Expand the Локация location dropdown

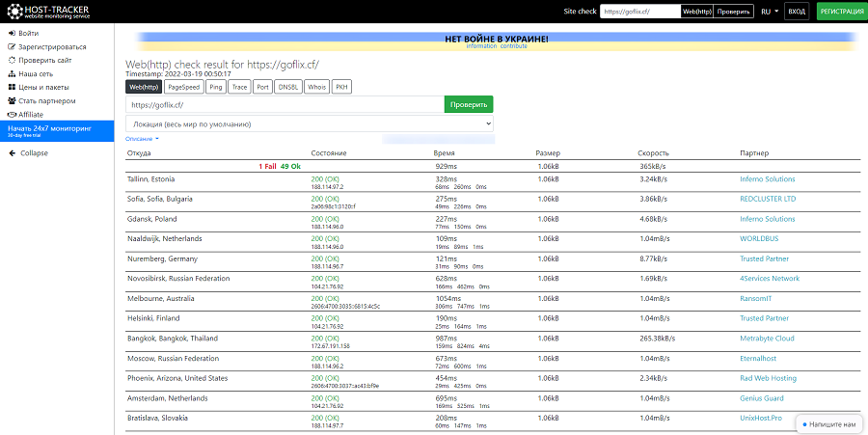point(310,124)
